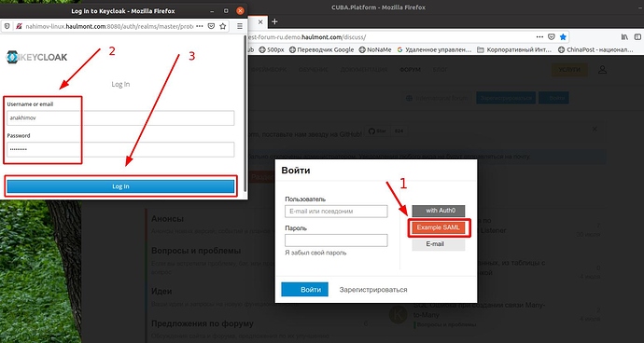
Task: Open the БЛОГ menu item
Action: point(441,70)
